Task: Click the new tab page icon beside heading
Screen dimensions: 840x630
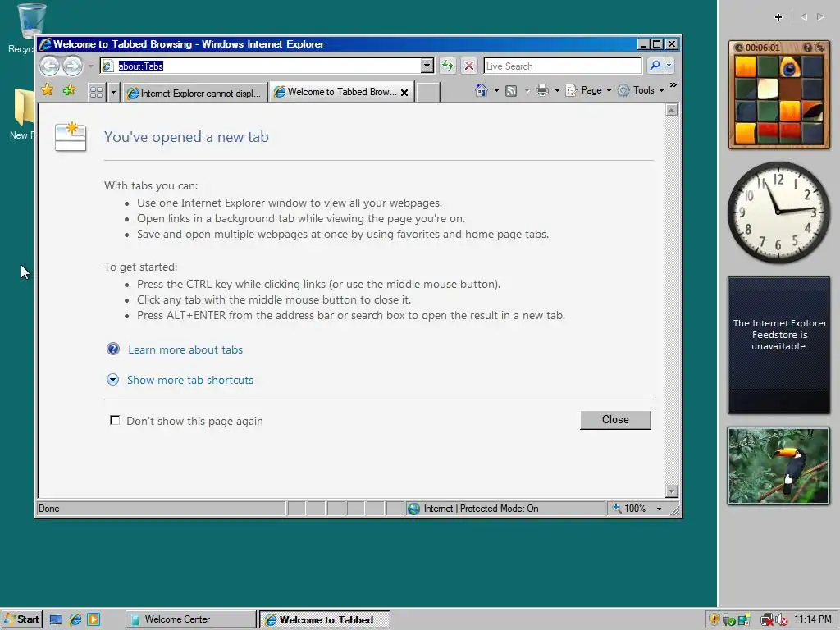Action: (x=71, y=137)
